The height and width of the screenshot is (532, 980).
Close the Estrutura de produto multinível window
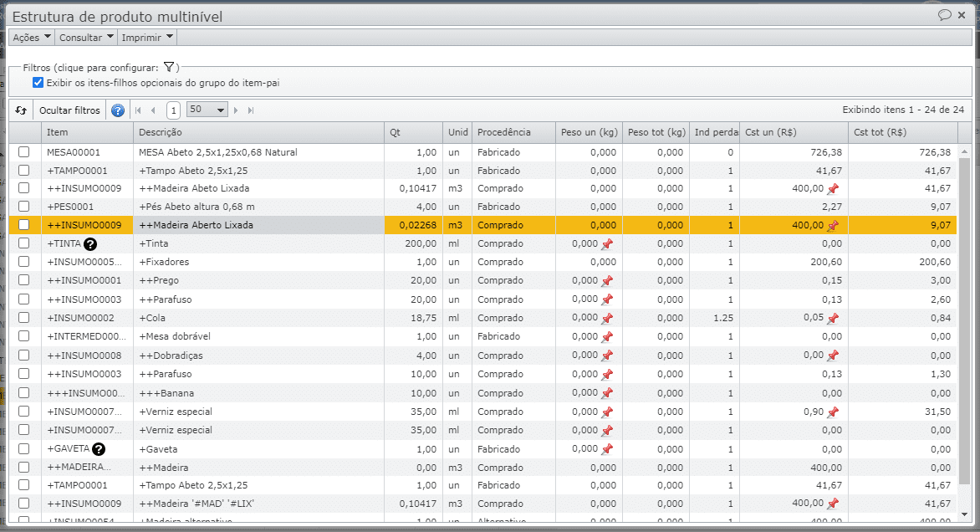(x=962, y=15)
